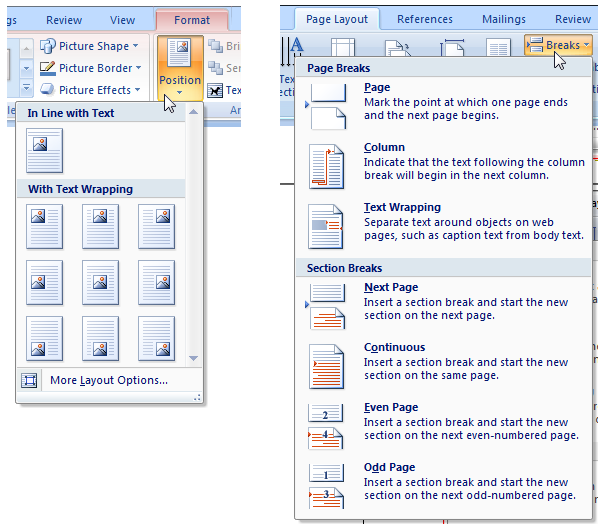Click the Text Wrapping break icon
This screenshot has width=605, height=524.
(x=326, y=227)
